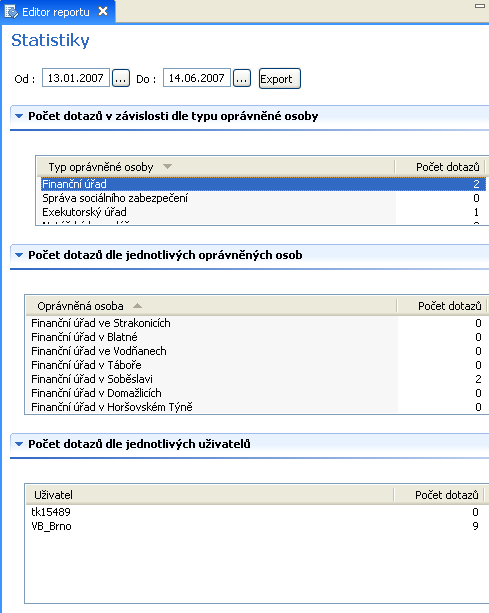Select Finanční úřad v Soběslavi row
The width and height of the screenshot is (489, 613).
[x=257, y=379]
